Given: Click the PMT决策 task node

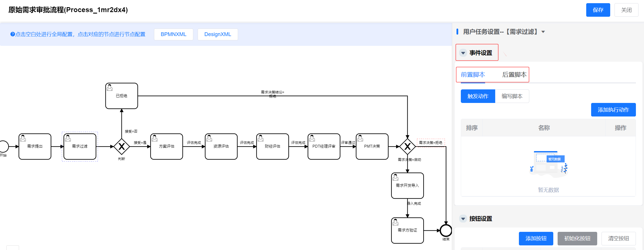Looking at the screenshot, I should [x=372, y=146].
